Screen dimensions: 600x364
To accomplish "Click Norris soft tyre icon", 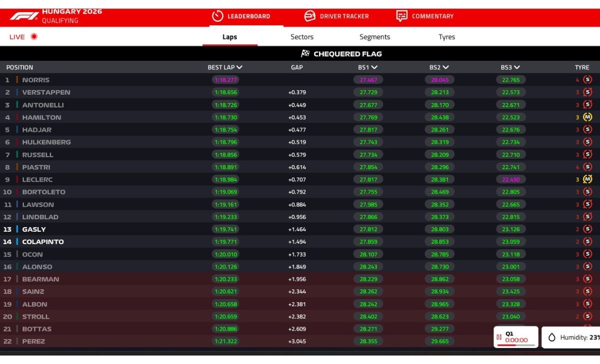I will (x=587, y=79).
